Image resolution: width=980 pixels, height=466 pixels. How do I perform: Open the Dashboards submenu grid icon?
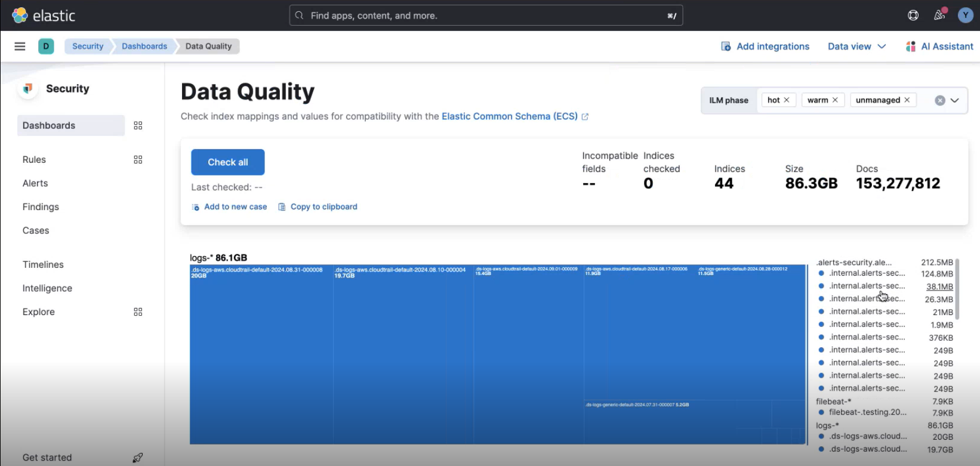138,125
